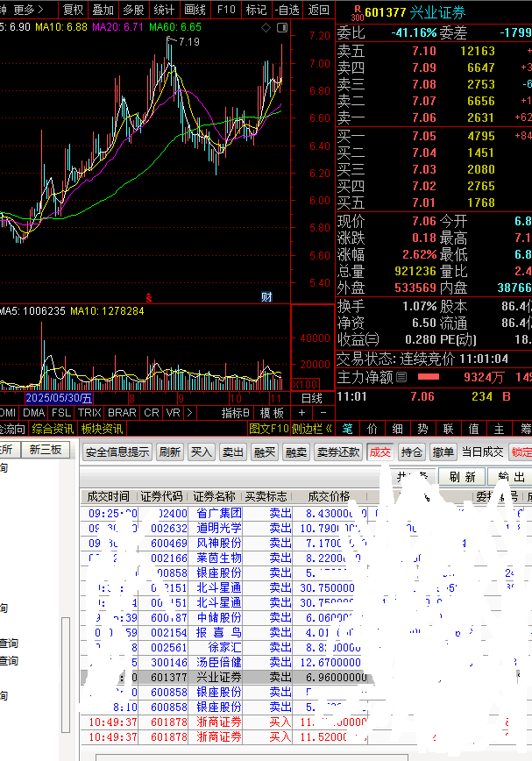Switch to 值 value tab
532x761 pixels.
pyautogui.click(x=473, y=429)
